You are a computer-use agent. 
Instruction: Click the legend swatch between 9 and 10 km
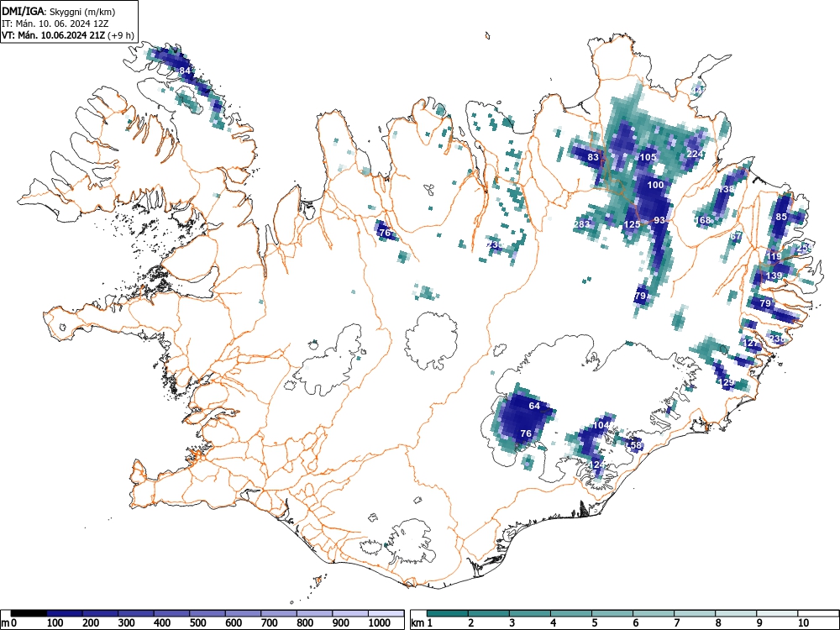(777, 612)
